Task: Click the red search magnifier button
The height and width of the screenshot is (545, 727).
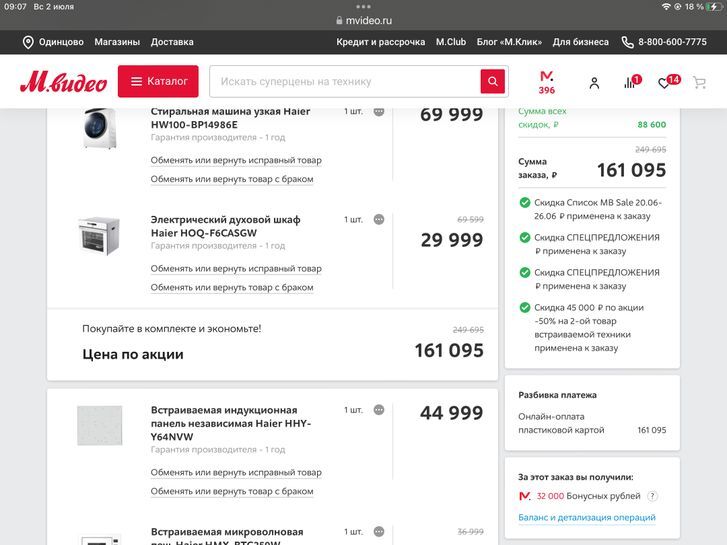Action: click(x=492, y=81)
